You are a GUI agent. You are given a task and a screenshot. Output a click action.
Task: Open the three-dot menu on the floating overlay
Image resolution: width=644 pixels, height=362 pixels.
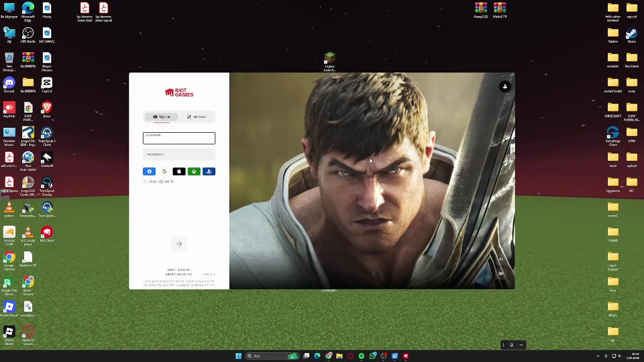pyautogui.click(x=521, y=345)
